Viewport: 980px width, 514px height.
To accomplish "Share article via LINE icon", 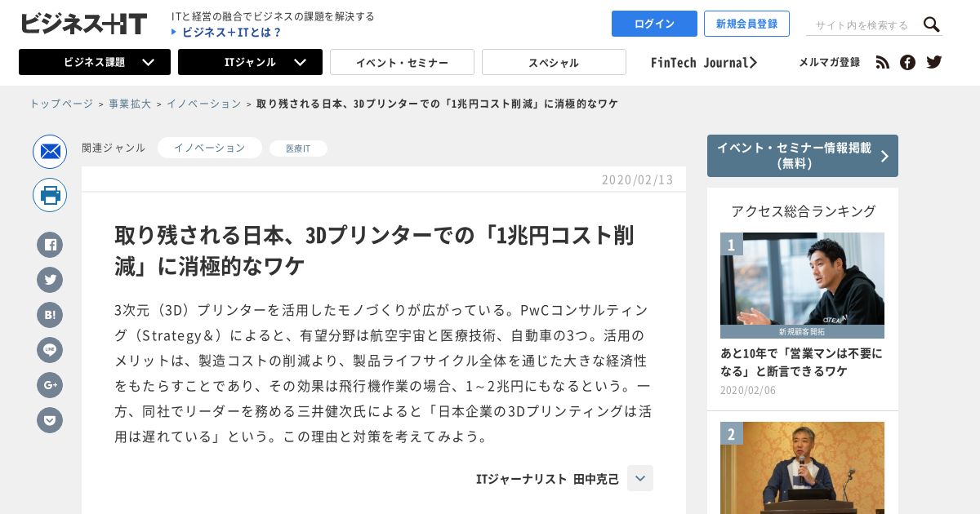I will [50, 349].
